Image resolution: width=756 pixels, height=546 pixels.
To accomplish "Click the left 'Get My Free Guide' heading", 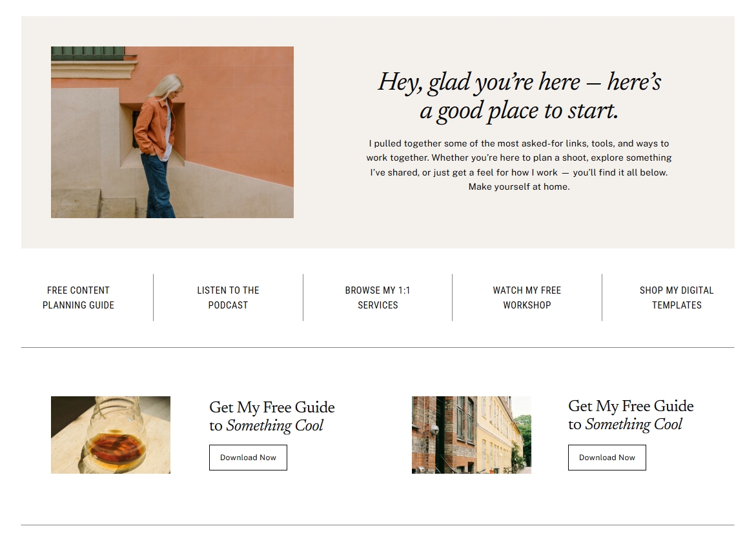I will click(x=272, y=407).
